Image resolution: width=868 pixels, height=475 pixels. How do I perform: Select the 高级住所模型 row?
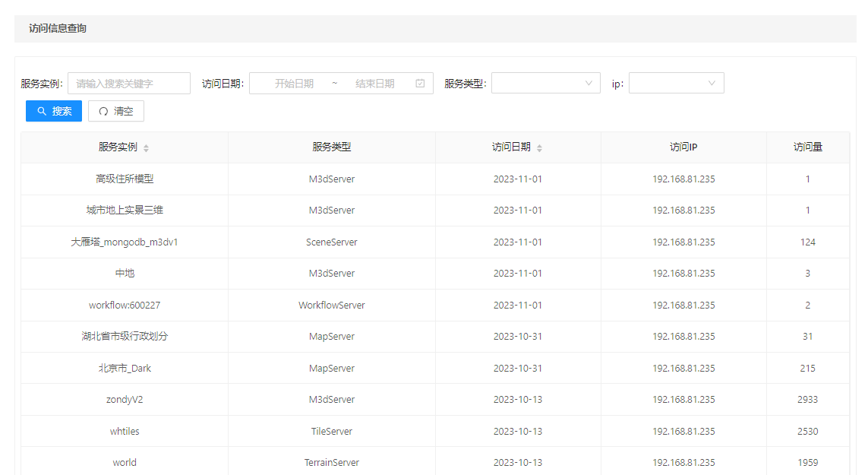(125, 179)
